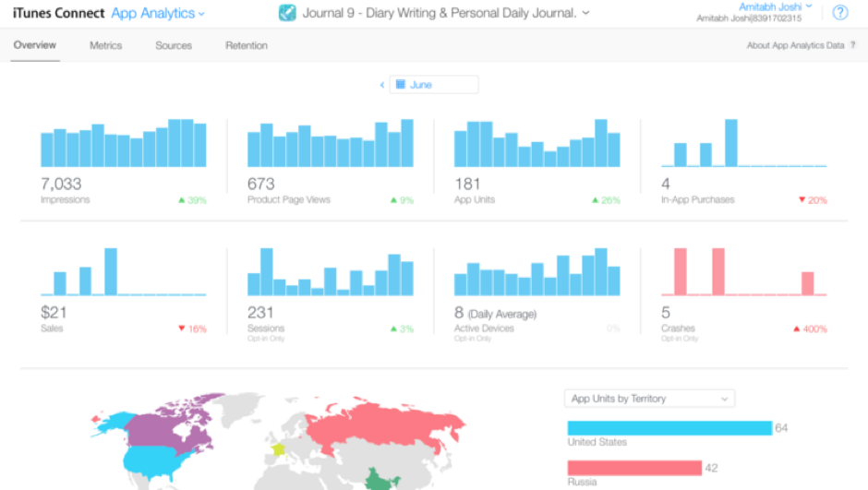Switch to the Metrics tab
Screen dimensions: 868x490
coord(106,45)
